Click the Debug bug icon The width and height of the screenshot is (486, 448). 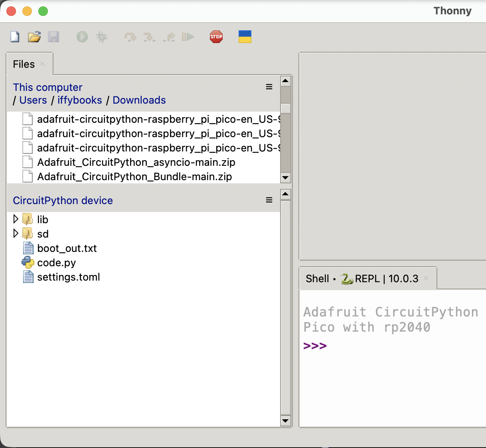[x=102, y=37]
